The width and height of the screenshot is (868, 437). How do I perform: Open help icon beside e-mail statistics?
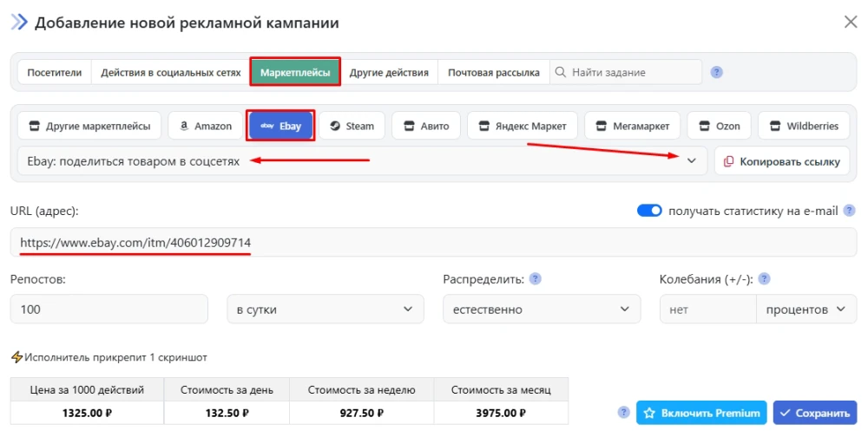coord(849,211)
